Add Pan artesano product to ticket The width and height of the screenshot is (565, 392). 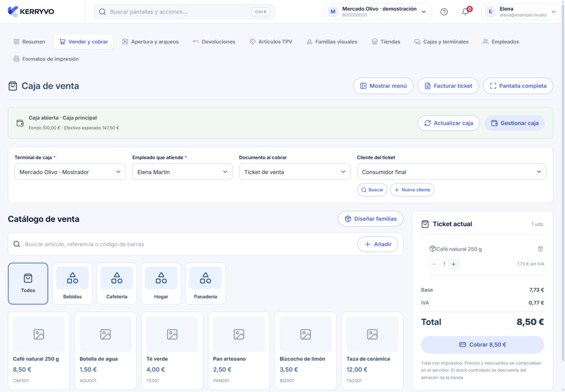point(239,351)
